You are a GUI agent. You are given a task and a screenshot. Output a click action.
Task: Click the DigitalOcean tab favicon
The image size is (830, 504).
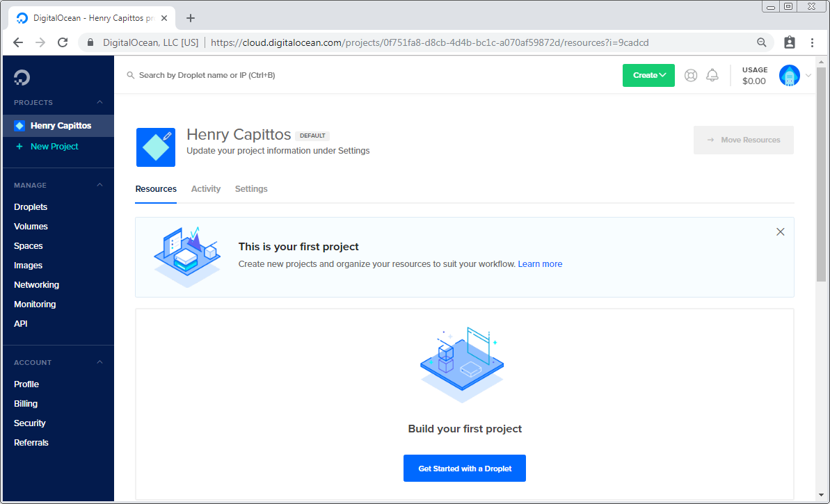tap(22, 18)
